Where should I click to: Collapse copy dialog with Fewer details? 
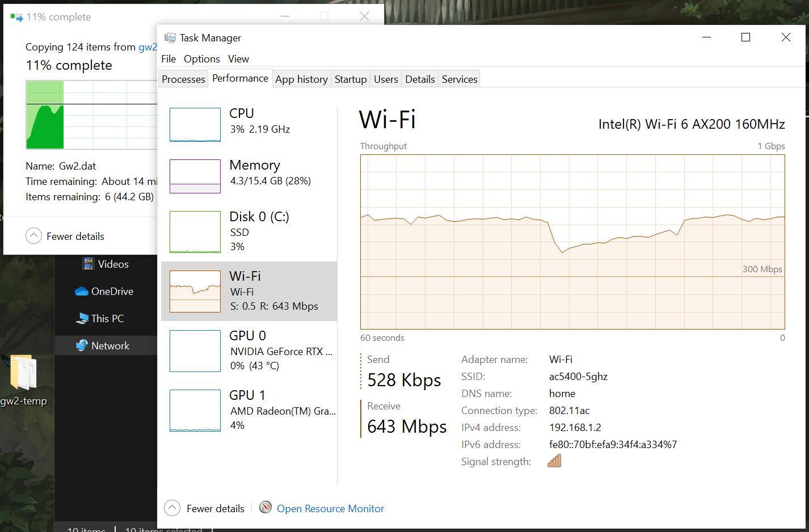tap(65, 236)
